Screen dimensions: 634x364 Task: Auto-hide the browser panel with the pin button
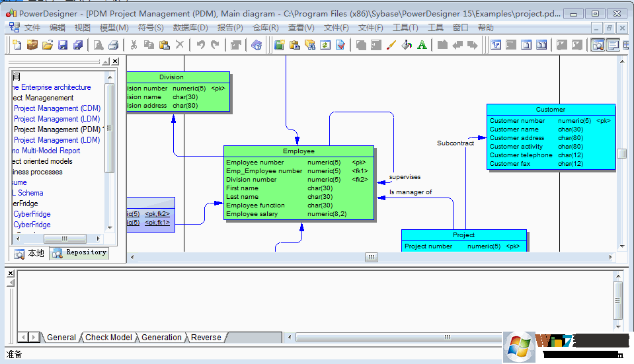point(106,61)
